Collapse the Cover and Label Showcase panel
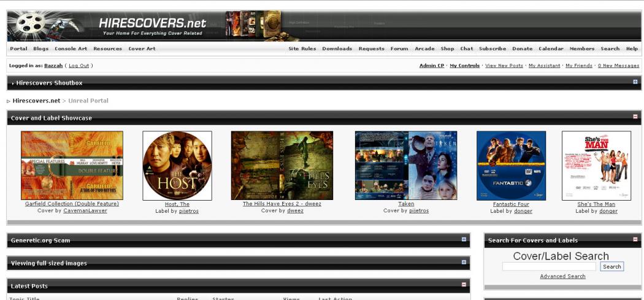Screen dimensions: 644x300 pyautogui.click(x=635, y=117)
